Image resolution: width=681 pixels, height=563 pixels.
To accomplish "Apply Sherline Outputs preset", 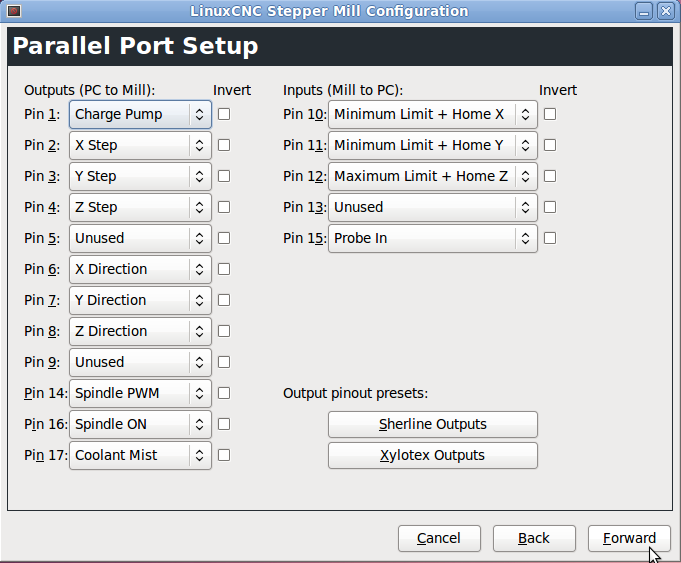I will [433, 424].
